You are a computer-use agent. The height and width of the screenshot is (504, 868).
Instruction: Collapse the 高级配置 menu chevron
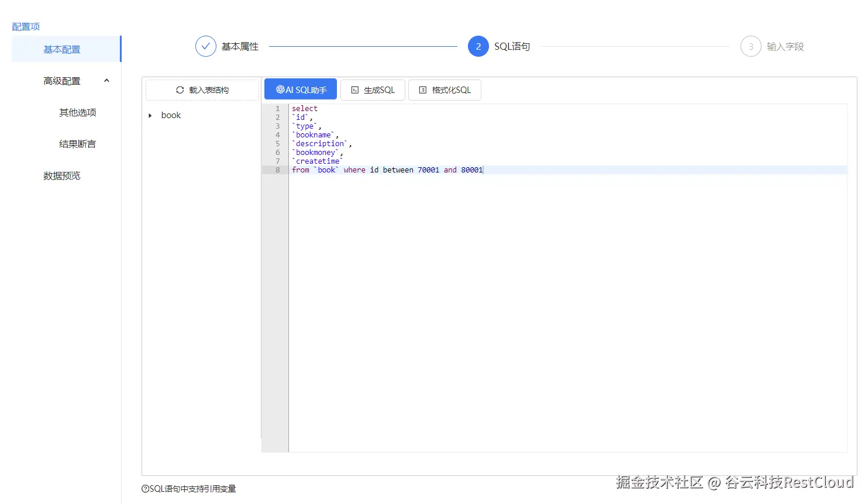click(x=106, y=81)
